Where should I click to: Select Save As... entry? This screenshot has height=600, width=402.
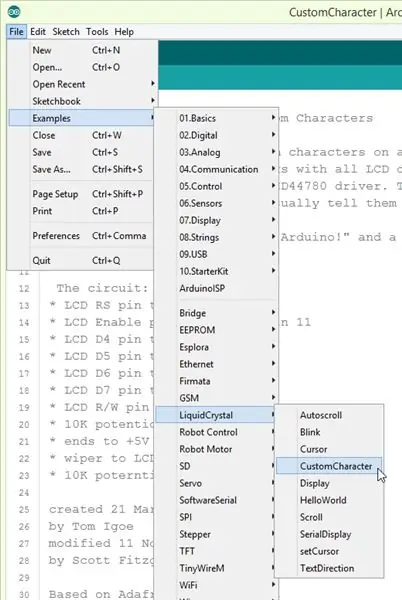(82, 169)
